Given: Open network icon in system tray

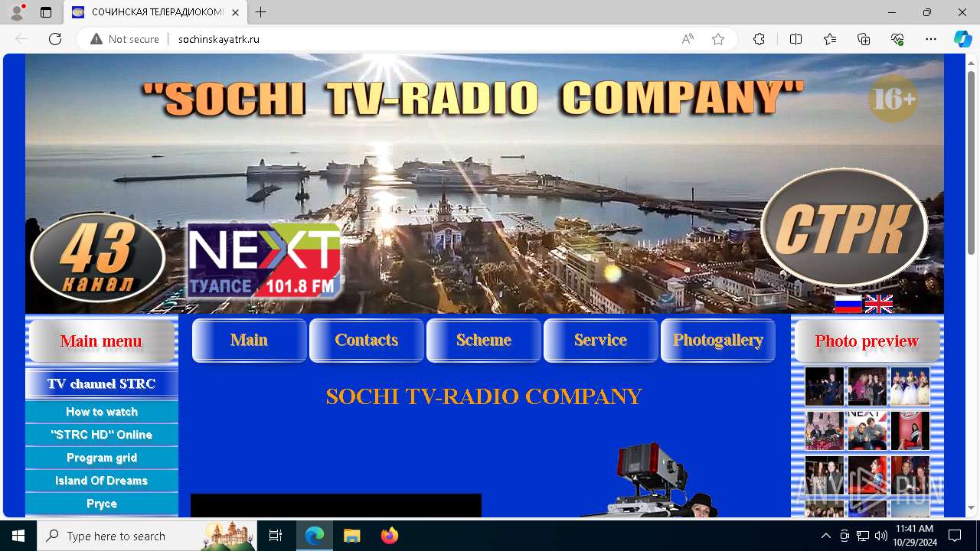Looking at the screenshot, I should point(863,536).
